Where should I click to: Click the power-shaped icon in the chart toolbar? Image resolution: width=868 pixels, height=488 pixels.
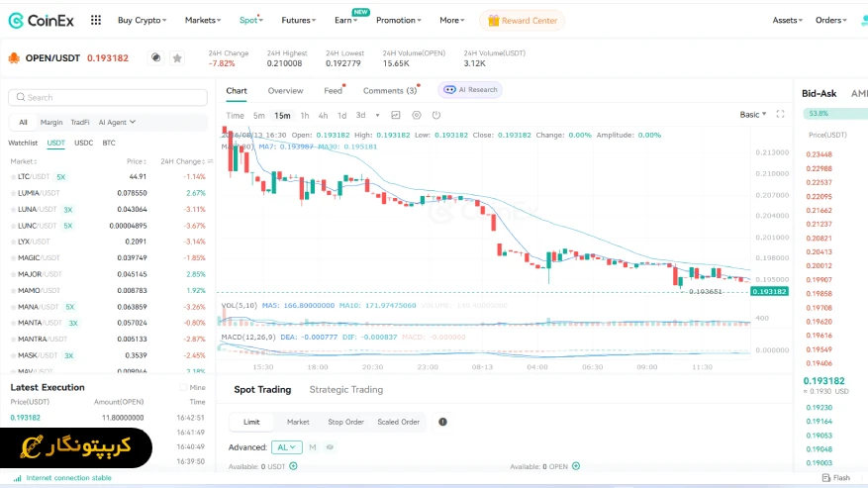click(x=436, y=115)
